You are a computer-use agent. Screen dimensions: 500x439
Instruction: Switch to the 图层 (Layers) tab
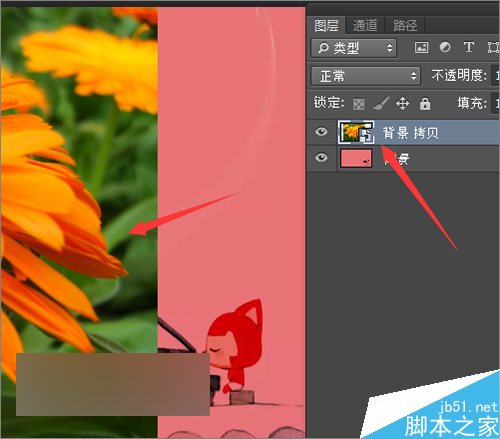326,26
